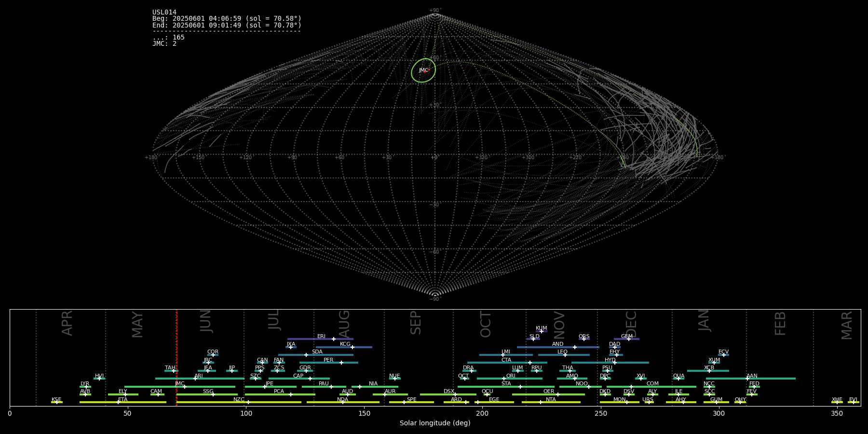Click the NDA shower label
The height and width of the screenshot is (434, 868).
pos(342,400)
